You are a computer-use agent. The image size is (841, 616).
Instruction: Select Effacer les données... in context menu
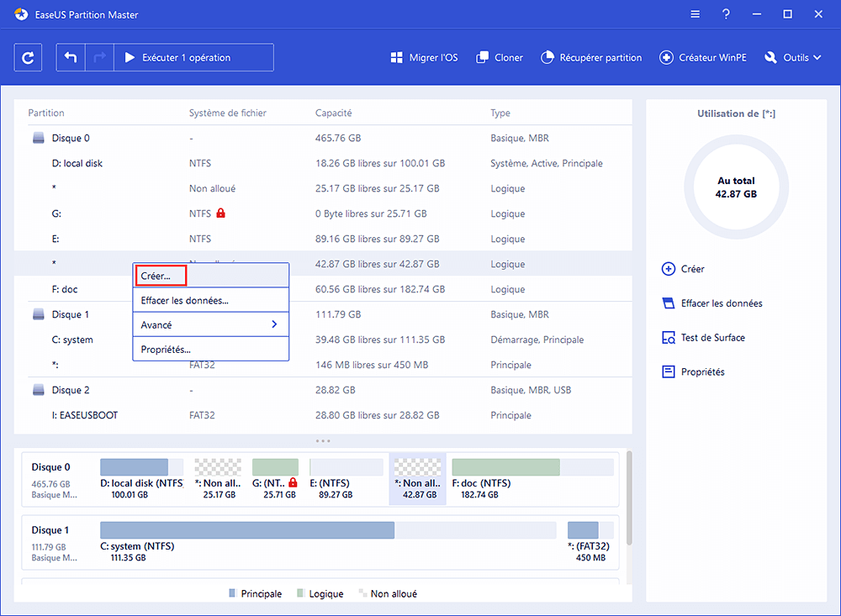click(211, 300)
